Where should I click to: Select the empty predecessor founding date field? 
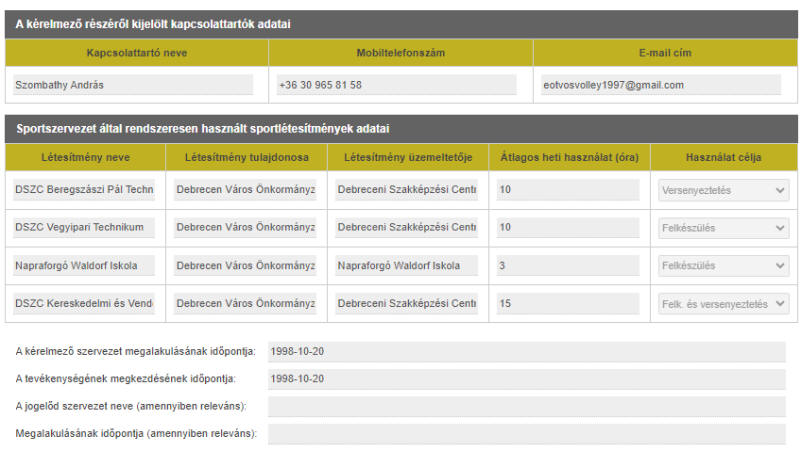(x=526, y=433)
